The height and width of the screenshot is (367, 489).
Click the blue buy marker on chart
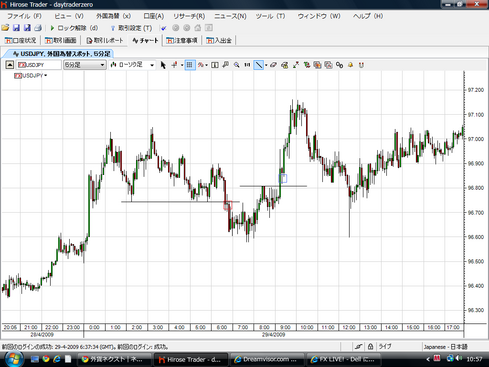[283, 178]
